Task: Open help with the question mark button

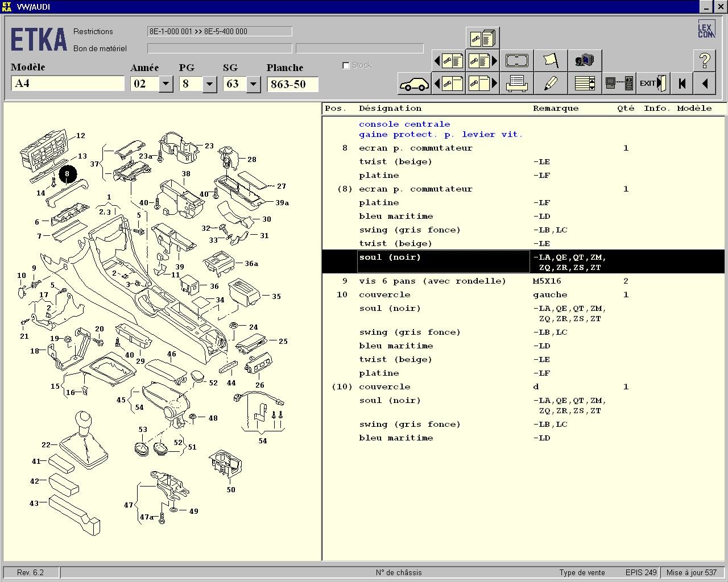Action: 704,60
